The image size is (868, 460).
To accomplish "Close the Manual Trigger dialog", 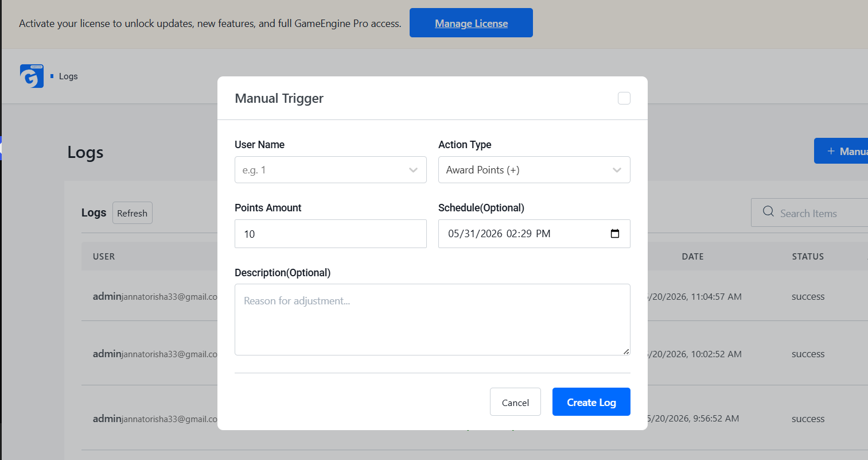I will 624,98.
